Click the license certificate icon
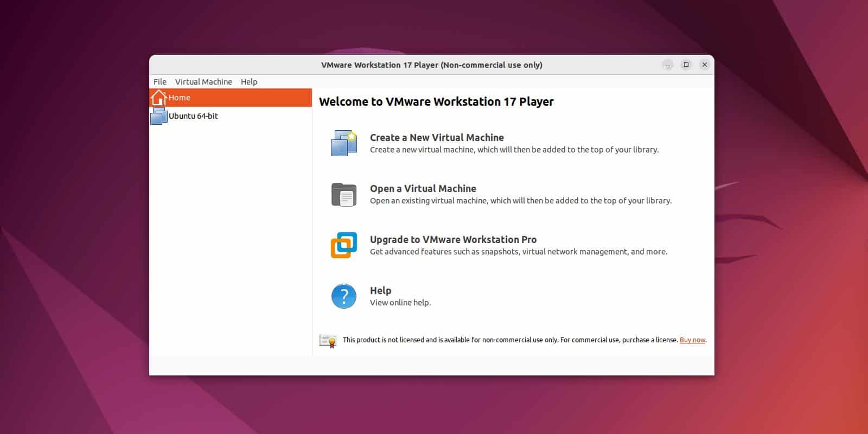Image resolution: width=868 pixels, height=434 pixels. 328,341
